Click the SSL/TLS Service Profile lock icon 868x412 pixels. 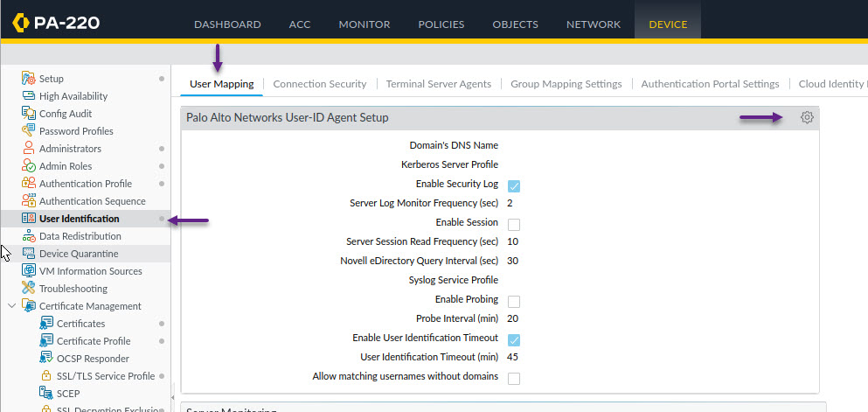click(46, 376)
